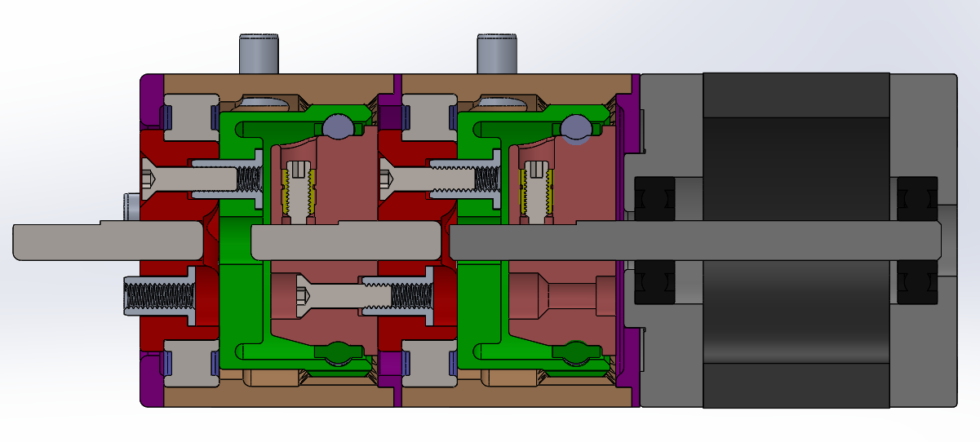Select the threaded bolt protruding at lower left
The width and height of the screenshot is (980, 442).
pyautogui.click(x=158, y=297)
